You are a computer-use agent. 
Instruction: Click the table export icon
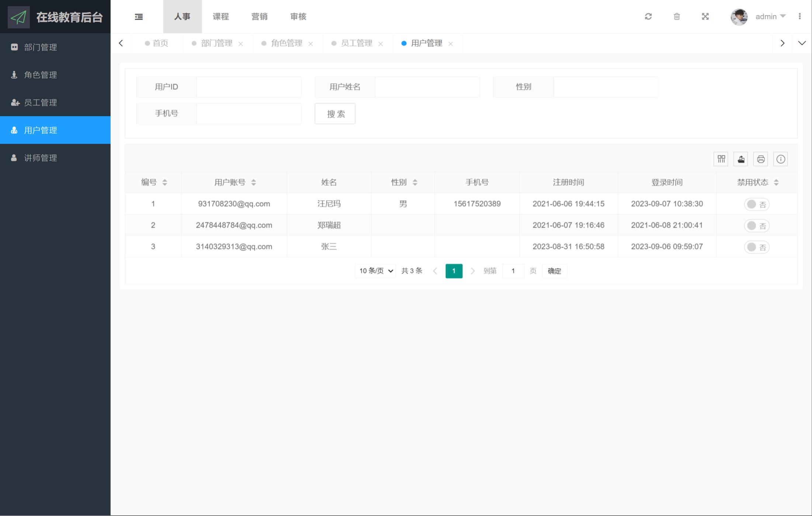pos(741,159)
